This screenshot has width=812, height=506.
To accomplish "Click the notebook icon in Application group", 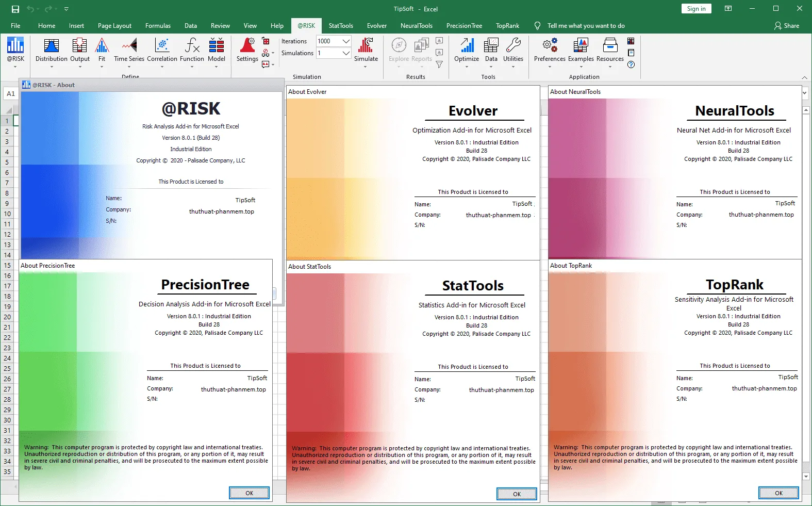I will [631, 53].
